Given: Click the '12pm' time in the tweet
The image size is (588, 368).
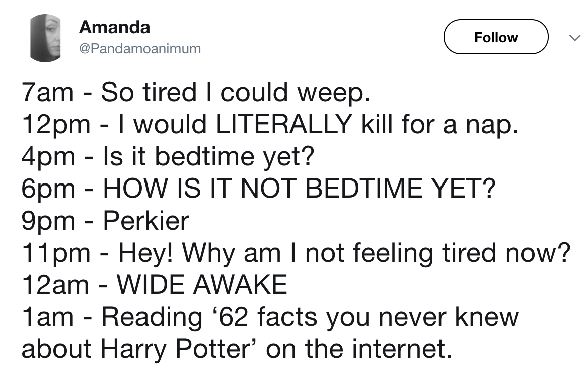Looking at the screenshot, I should pyautogui.click(x=55, y=125).
